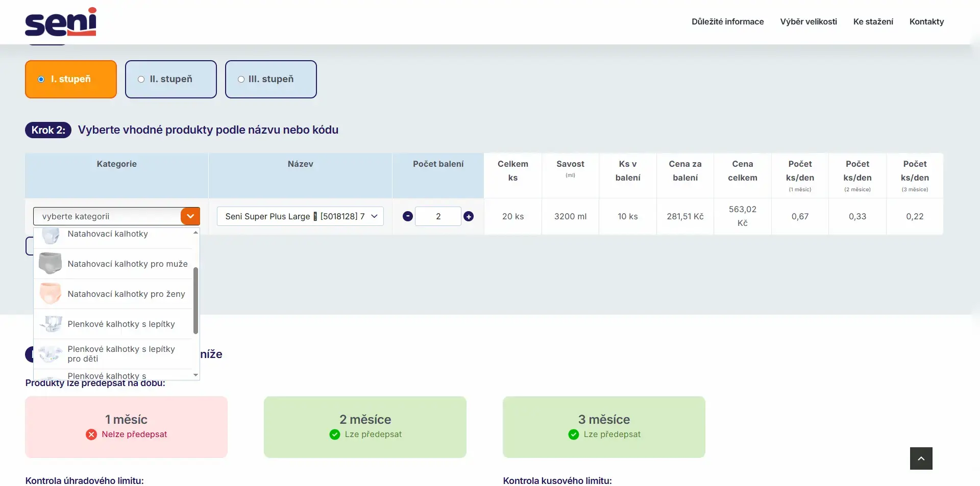Screen dimensions: 980x486
Task: Click 'Kontrola kusového limitu:' heading
Action: (x=557, y=480)
